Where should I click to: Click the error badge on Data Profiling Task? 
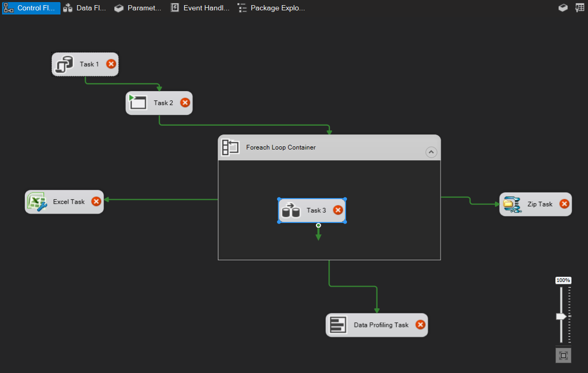pos(419,325)
